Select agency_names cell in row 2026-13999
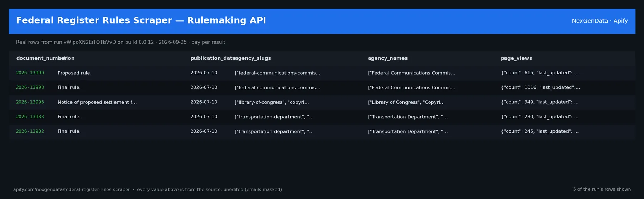The image size is (644, 199). (x=411, y=73)
